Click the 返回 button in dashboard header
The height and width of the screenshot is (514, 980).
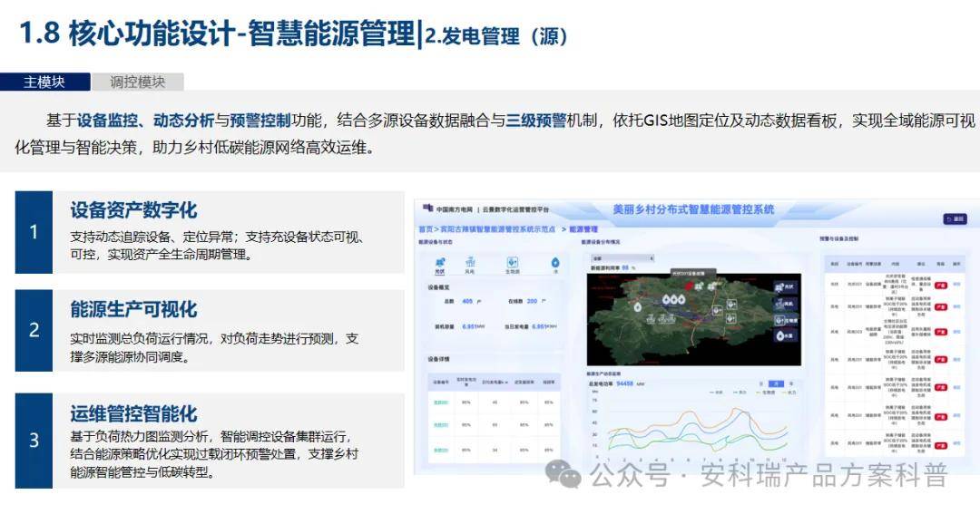(x=954, y=218)
